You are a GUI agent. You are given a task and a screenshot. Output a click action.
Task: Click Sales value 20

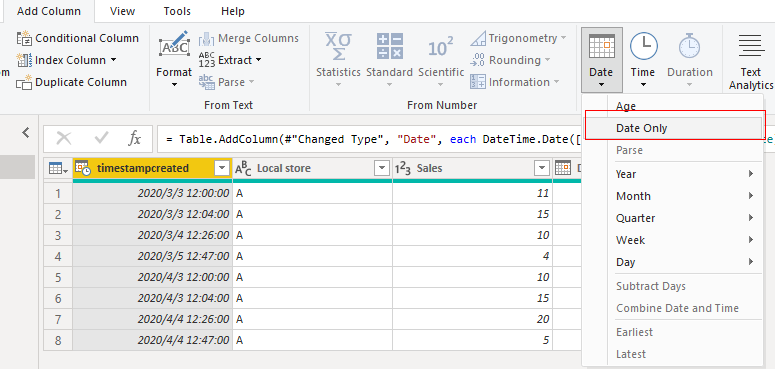pyautogui.click(x=473, y=320)
